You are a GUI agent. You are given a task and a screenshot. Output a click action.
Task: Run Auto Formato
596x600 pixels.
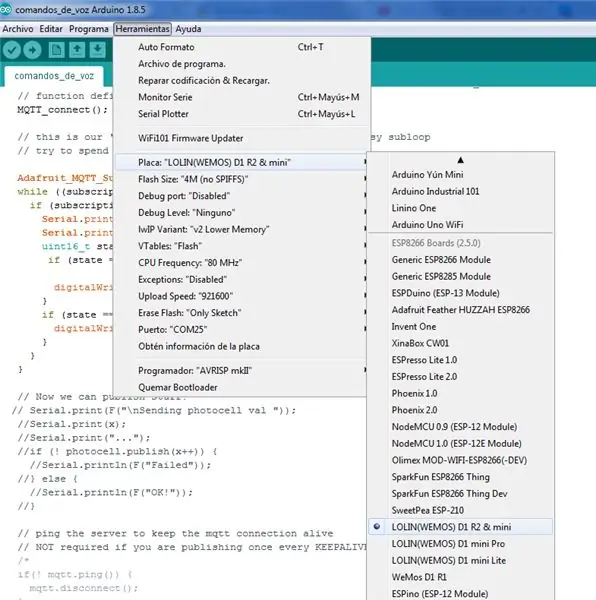[241, 47]
